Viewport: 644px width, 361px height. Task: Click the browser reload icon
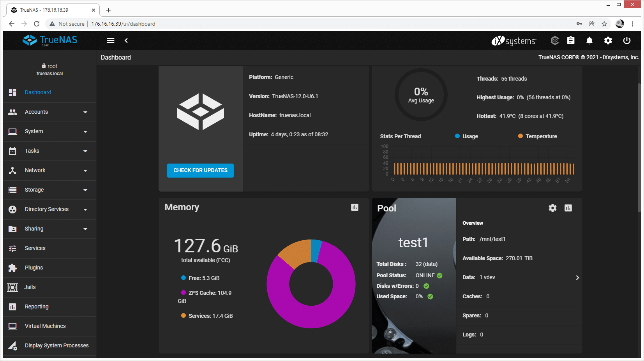click(37, 24)
